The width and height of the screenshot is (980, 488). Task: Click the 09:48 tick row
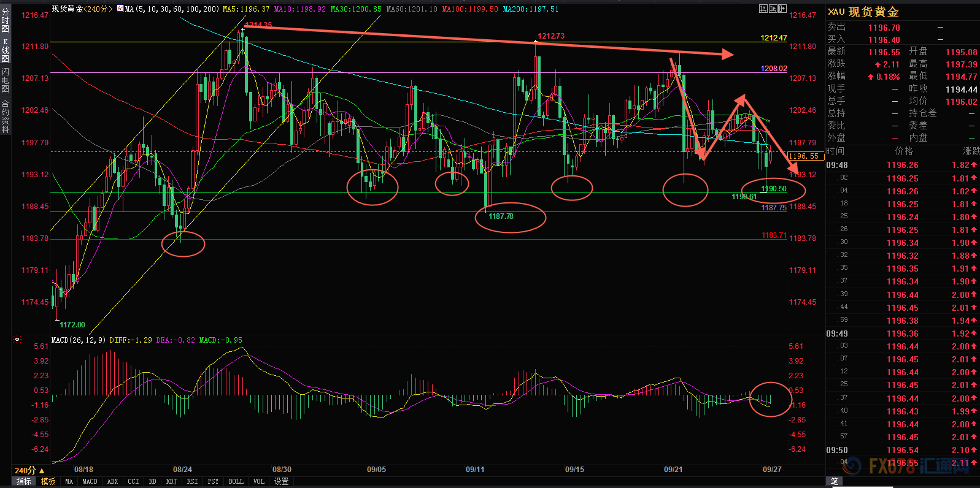(x=902, y=165)
